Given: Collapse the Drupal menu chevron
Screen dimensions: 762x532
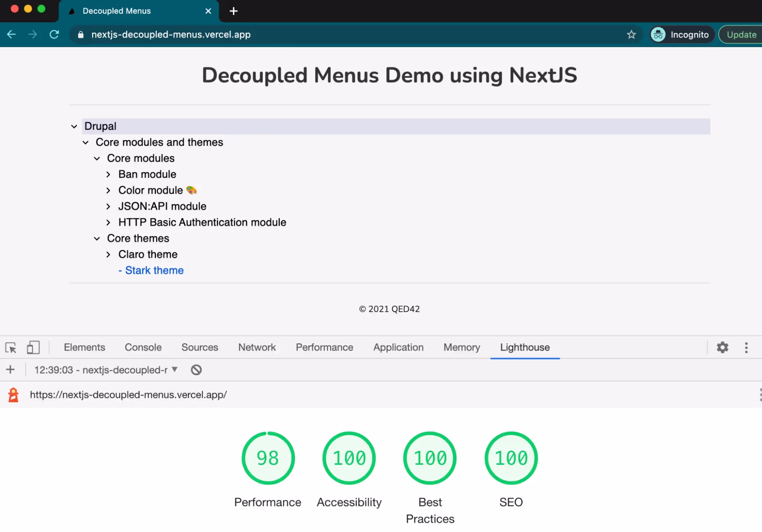Looking at the screenshot, I should [74, 127].
